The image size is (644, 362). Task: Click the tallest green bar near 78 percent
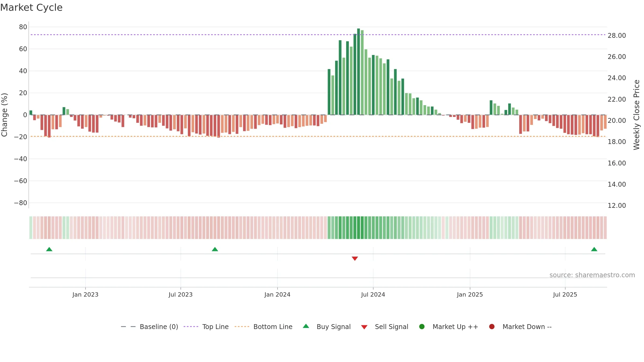click(358, 72)
